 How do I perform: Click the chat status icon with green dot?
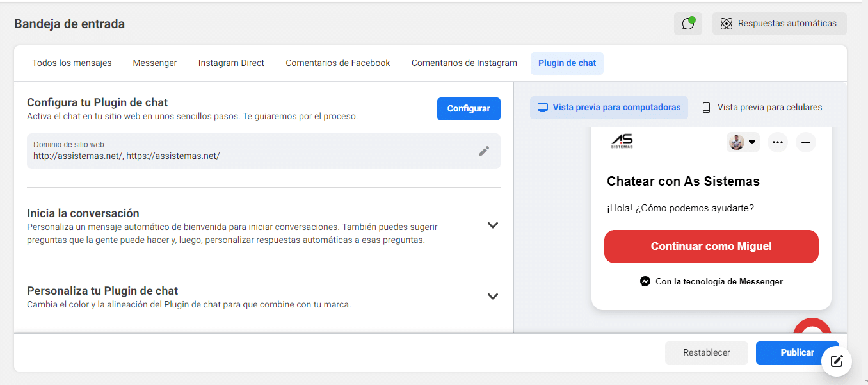click(x=688, y=24)
